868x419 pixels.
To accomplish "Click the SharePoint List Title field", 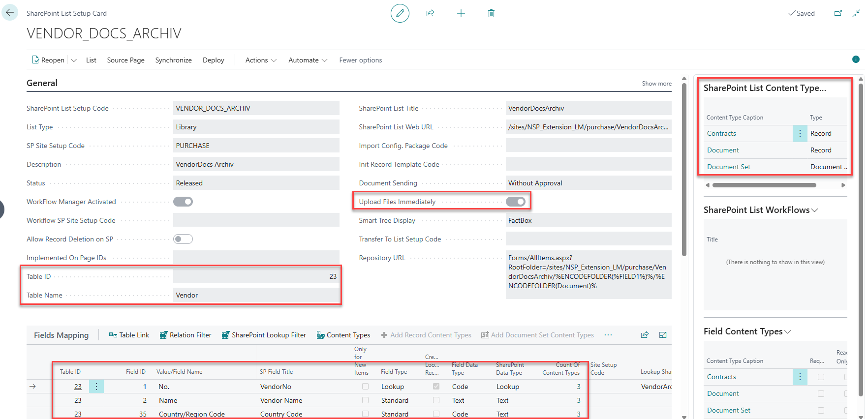I will coord(588,108).
